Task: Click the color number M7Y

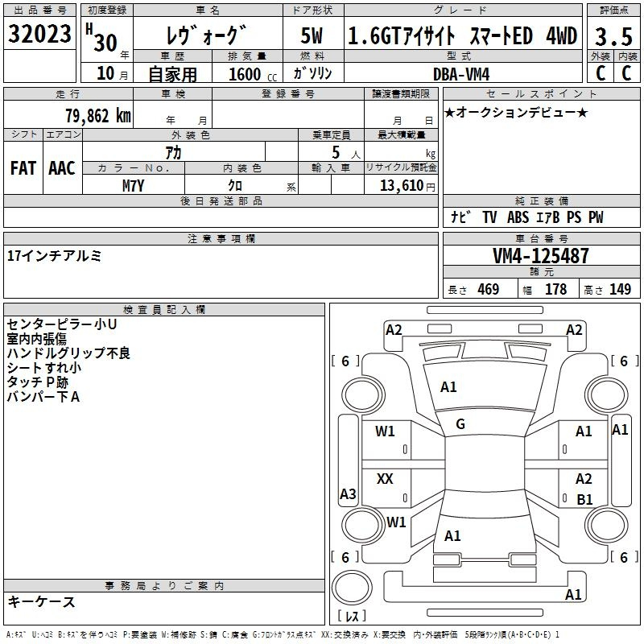Action: coord(134,185)
